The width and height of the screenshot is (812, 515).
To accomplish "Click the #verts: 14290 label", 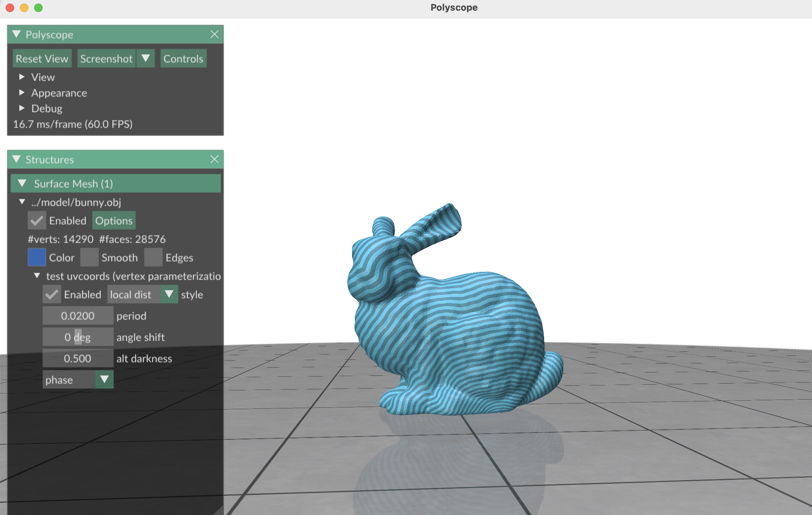I will tap(61, 239).
